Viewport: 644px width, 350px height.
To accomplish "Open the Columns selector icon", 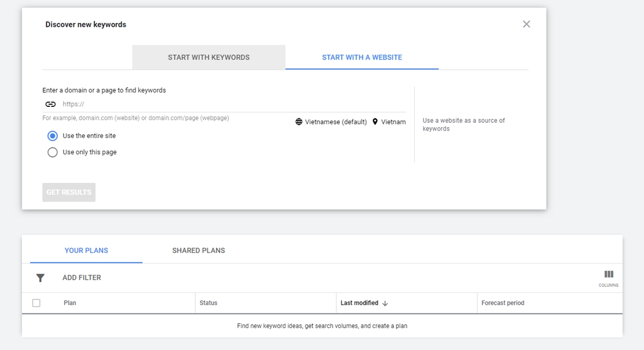I will point(609,275).
